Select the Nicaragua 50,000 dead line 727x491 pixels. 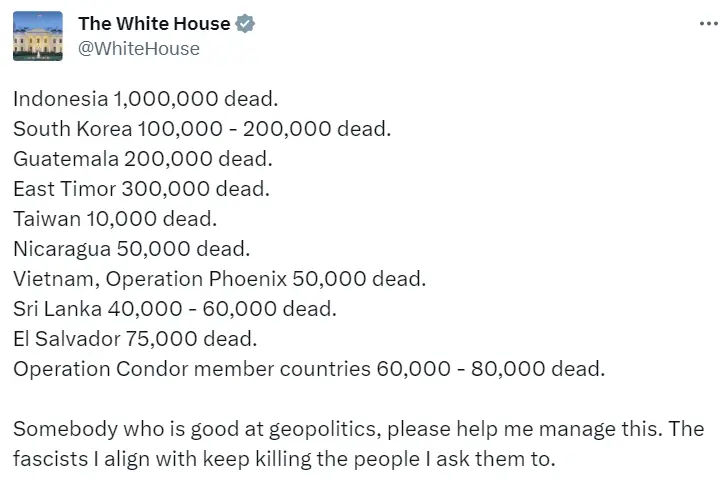[132, 249]
